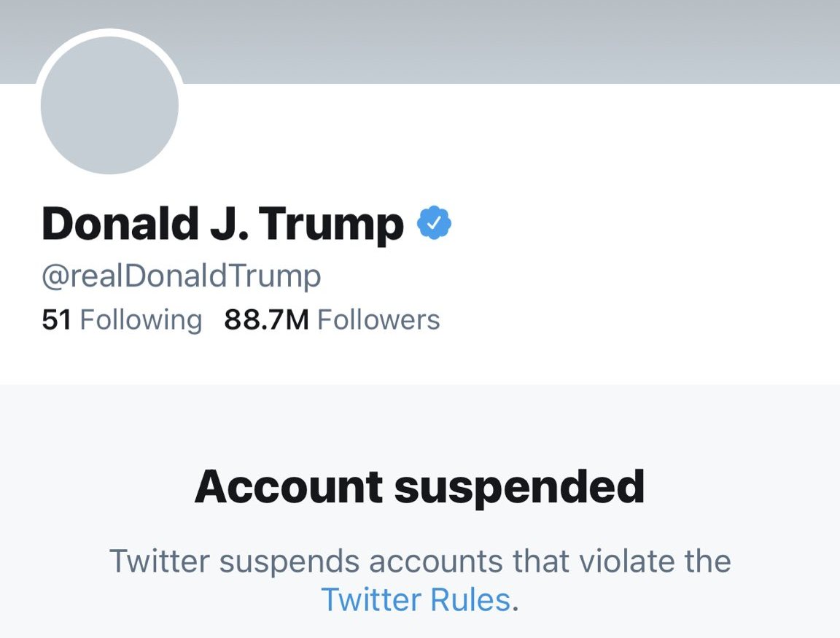Click the Account suspended heading
840x638 pixels.
(419, 486)
